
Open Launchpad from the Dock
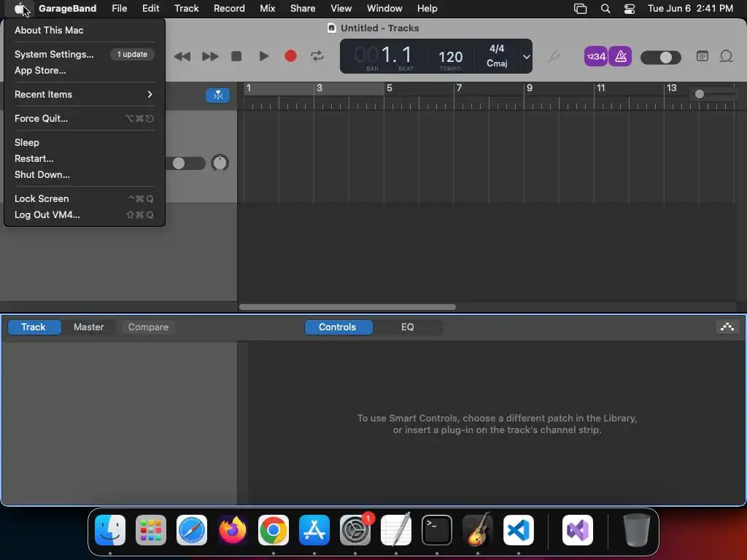click(151, 530)
